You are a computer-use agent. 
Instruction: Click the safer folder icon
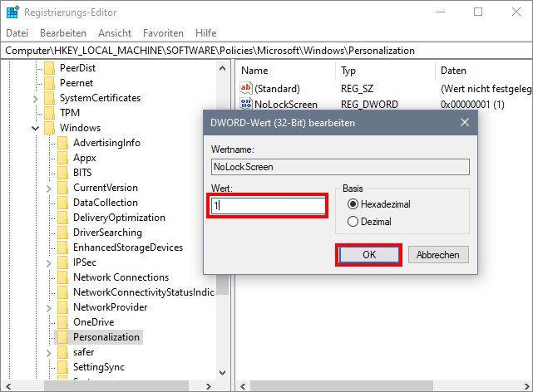pyautogui.click(x=63, y=352)
